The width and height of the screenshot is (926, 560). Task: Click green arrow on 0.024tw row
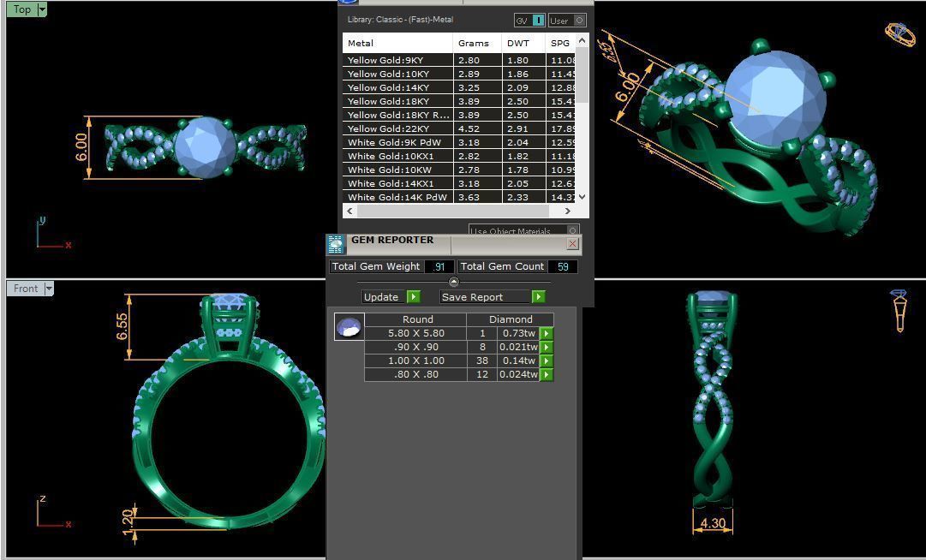pos(547,374)
